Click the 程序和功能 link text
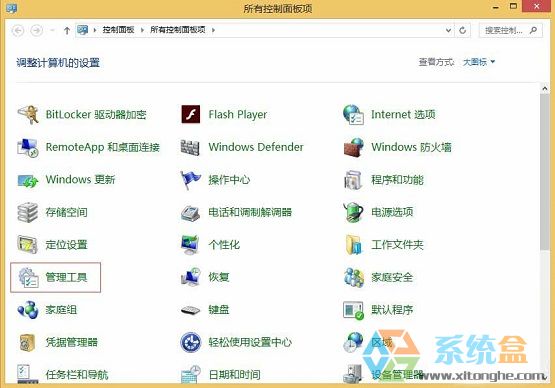 pos(397,180)
